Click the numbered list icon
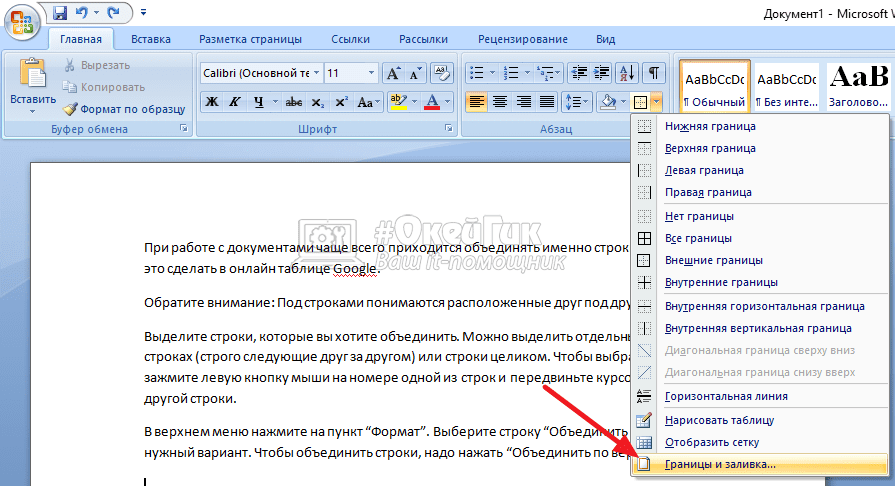 click(x=511, y=73)
